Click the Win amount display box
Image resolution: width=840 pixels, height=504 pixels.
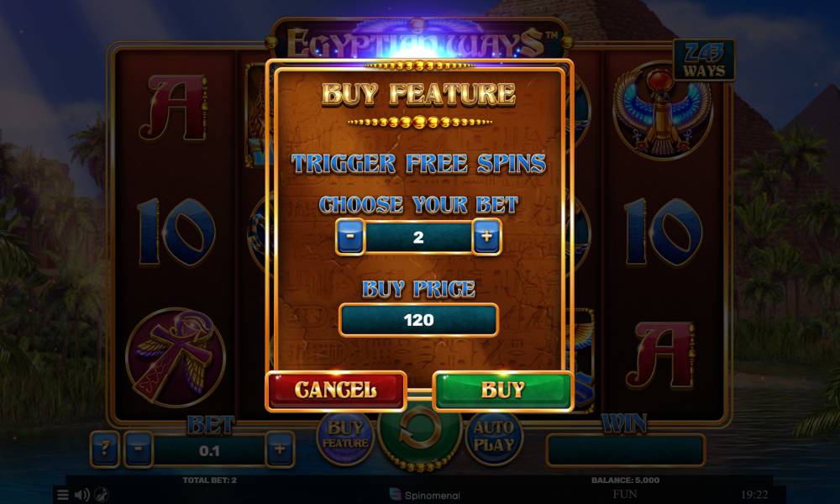point(625,450)
